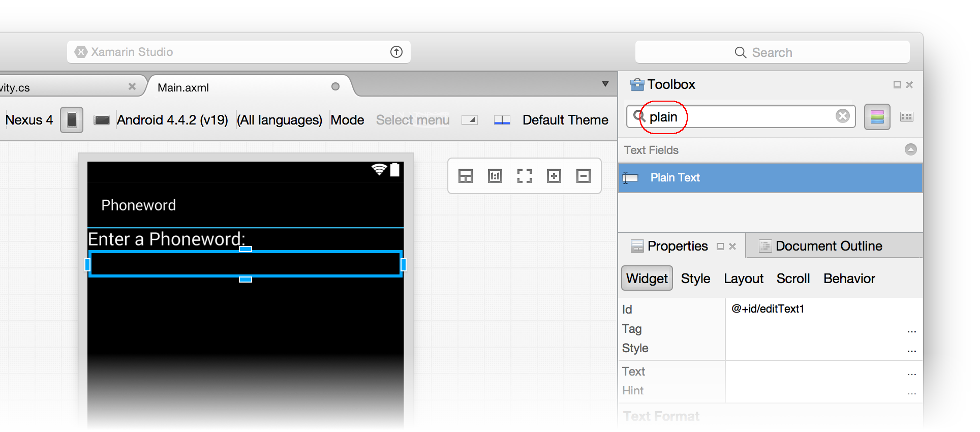Screen dimensions: 980x432
Task: Open the document tabs dropdown arrow
Action: pos(605,84)
